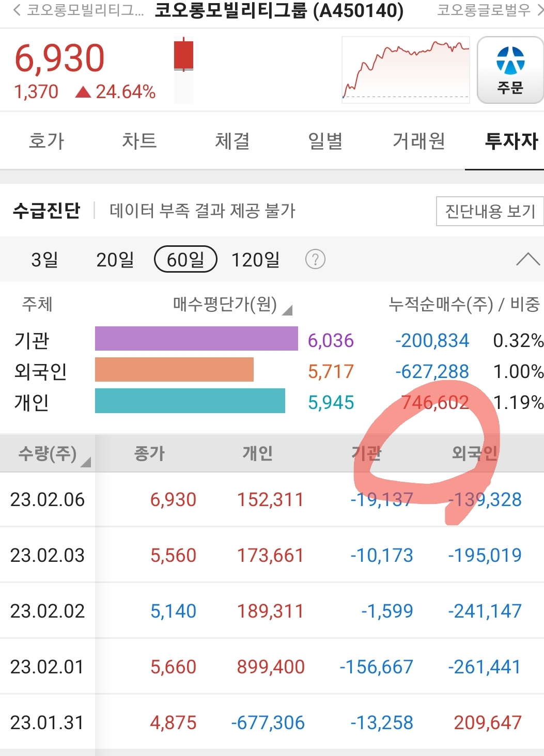Click 개인 value 899,400

point(271,667)
